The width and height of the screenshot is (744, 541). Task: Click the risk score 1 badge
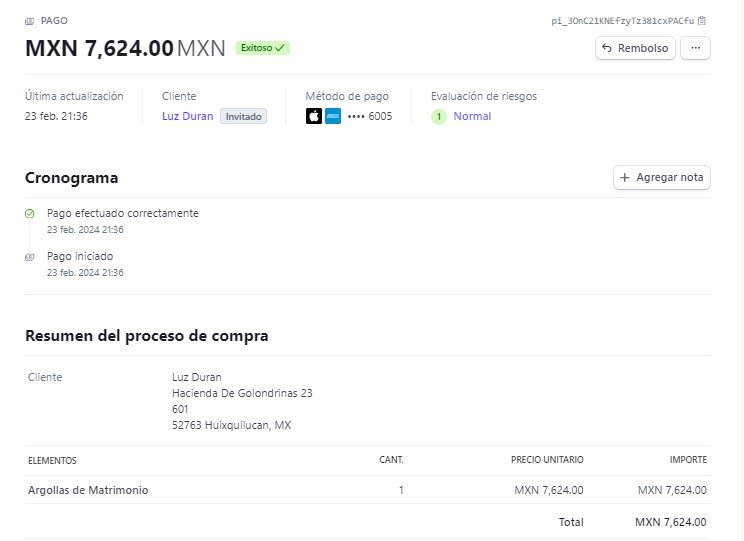pos(439,116)
